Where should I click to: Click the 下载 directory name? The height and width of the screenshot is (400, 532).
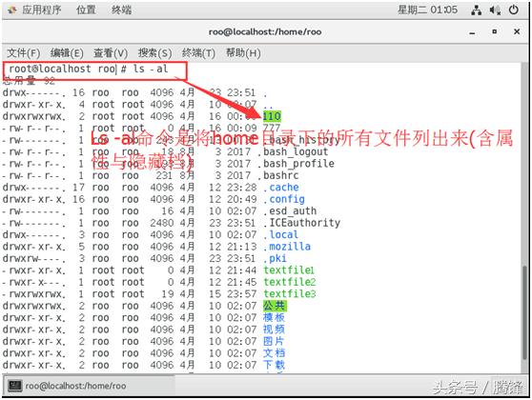tap(275, 366)
